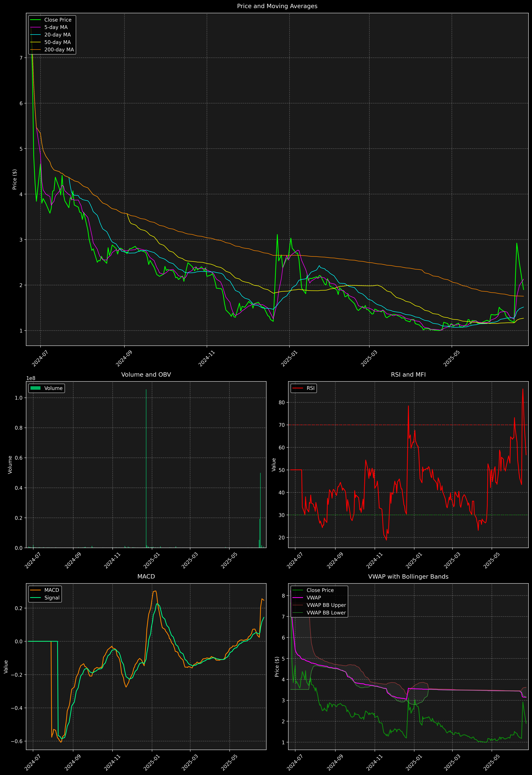Select the 'VWAP BB Upper' legend entry
The height and width of the screenshot is (775, 532).
click(326, 605)
